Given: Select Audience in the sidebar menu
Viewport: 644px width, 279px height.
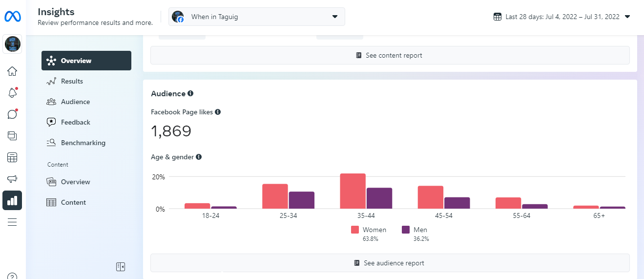Looking at the screenshot, I should tap(75, 102).
